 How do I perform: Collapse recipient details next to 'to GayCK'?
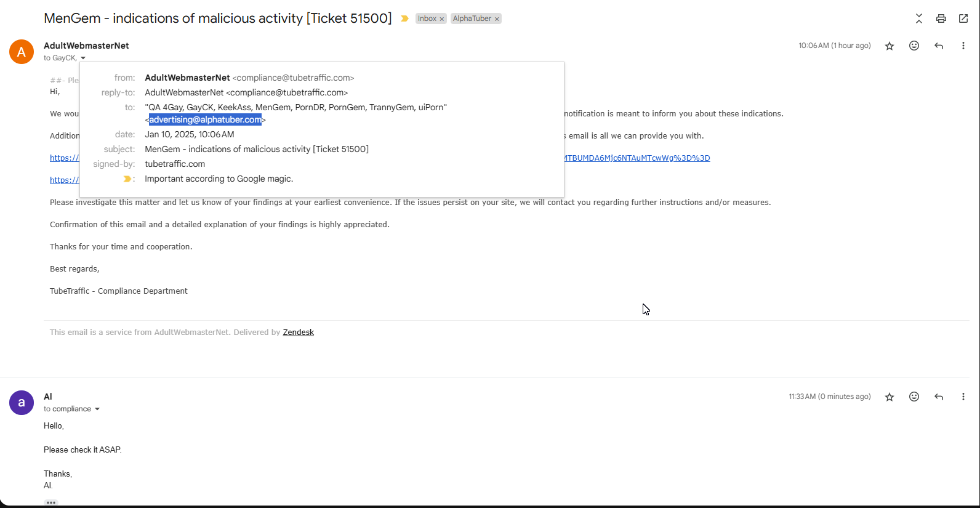click(x=83, y=58)
